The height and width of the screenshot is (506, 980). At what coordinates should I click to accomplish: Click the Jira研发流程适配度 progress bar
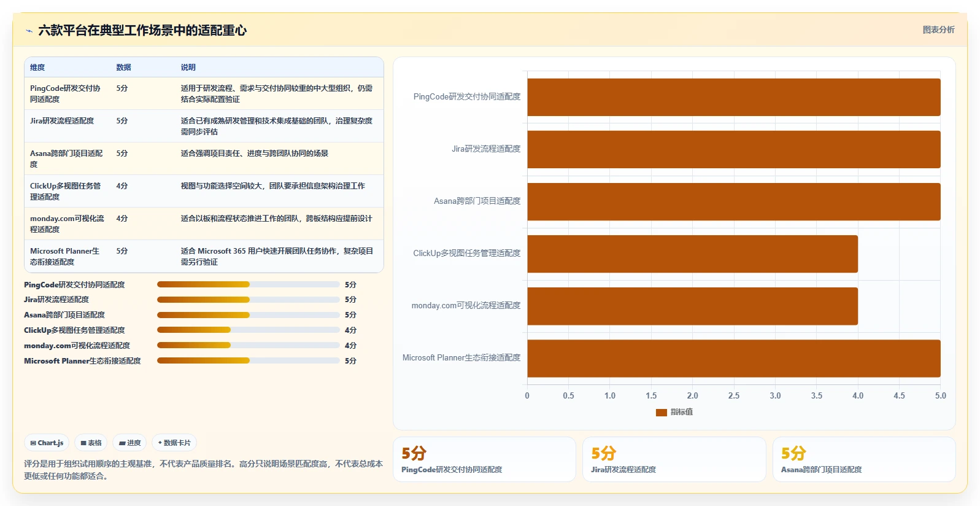[x=248, y=300]
